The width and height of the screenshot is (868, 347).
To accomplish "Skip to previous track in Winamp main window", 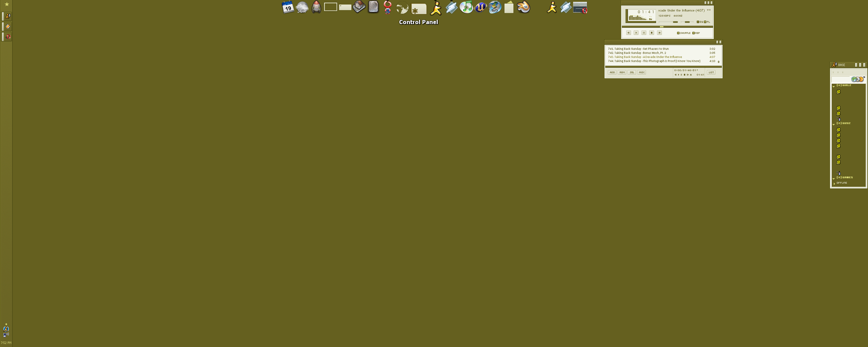I will pos(628,33).
